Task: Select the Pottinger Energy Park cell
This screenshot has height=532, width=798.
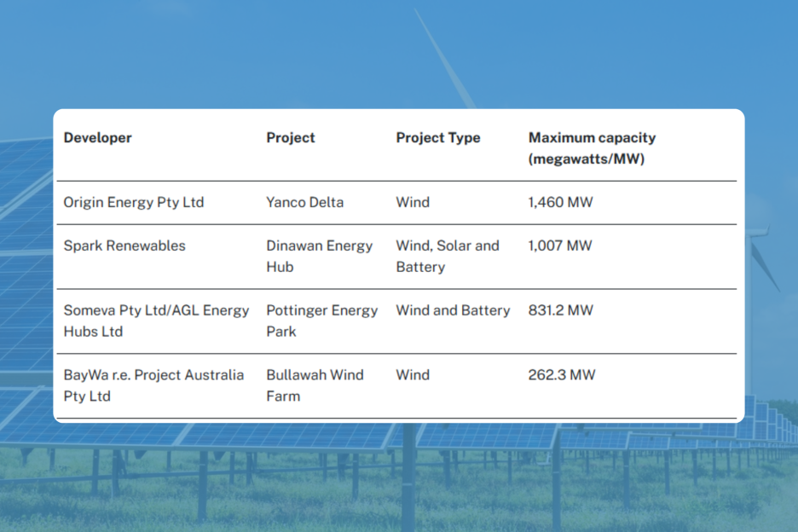Action: 322,321
